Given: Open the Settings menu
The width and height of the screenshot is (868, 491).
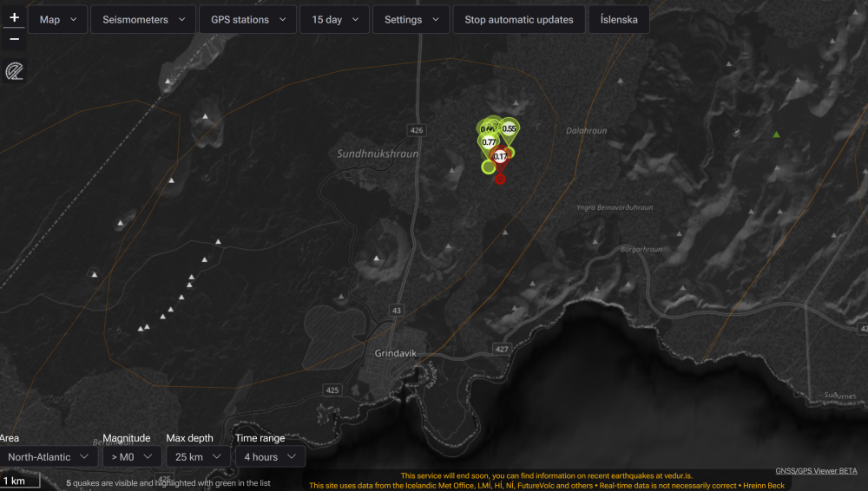Looking at the screenshot, I should click(411, 19).
